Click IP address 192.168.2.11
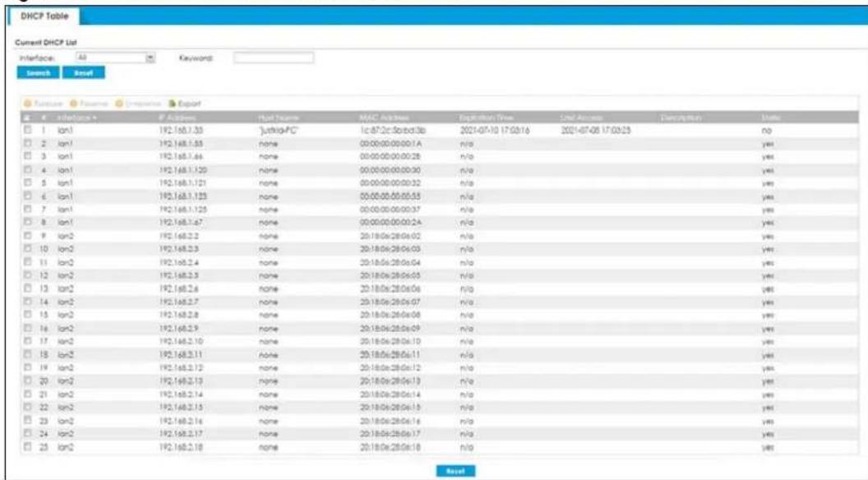868x480 pixels. [181, 354]
